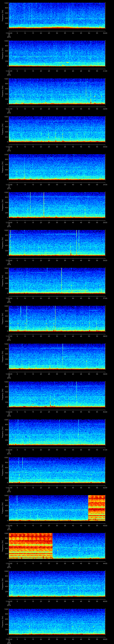Click Frequency (Hz) axis title of 13:29:00 panel
Viewport: 114px width, 644px height.
point(3,16)
